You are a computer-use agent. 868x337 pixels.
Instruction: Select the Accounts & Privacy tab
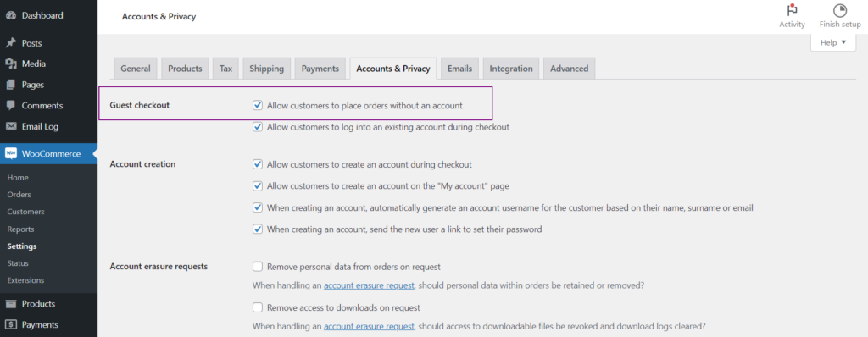click(x=393, y=69)
